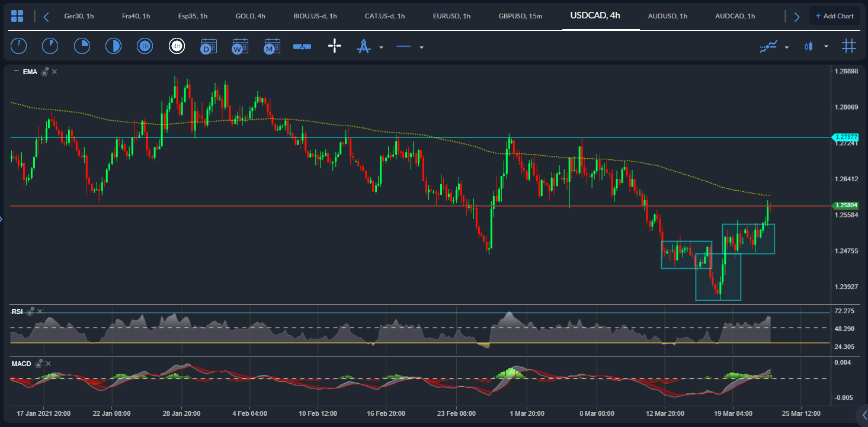
Task: Click the 1.23927 price axis label
Action: (846, 287)
